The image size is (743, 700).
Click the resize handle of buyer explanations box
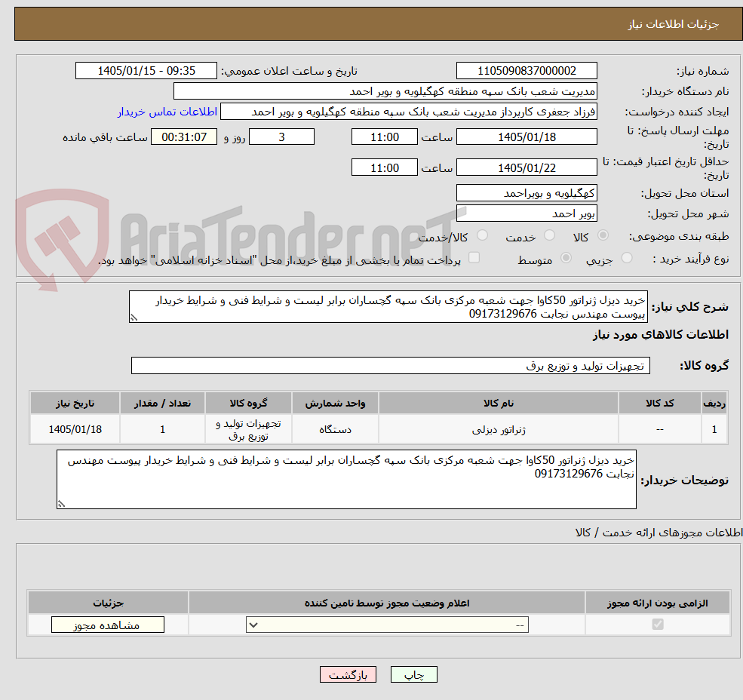(61, 504)
